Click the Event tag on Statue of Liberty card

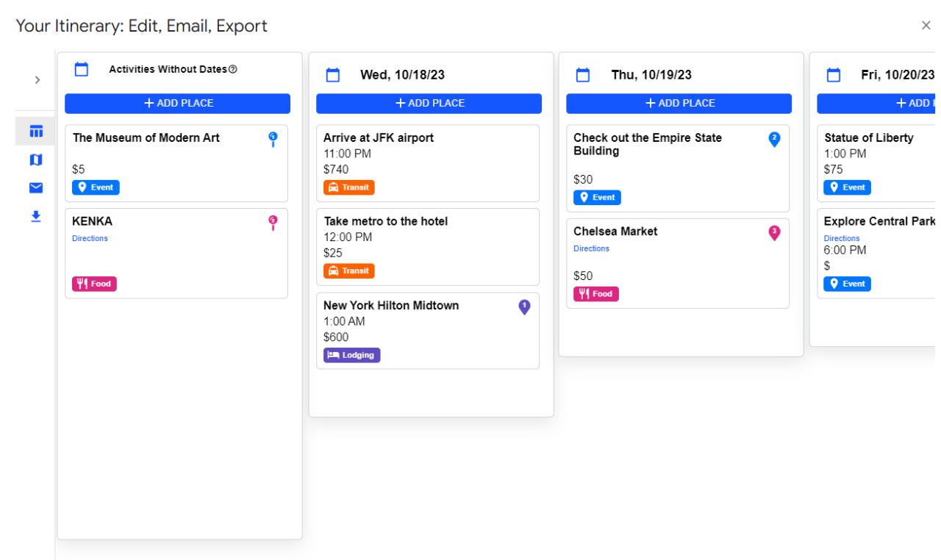[847, 187]
